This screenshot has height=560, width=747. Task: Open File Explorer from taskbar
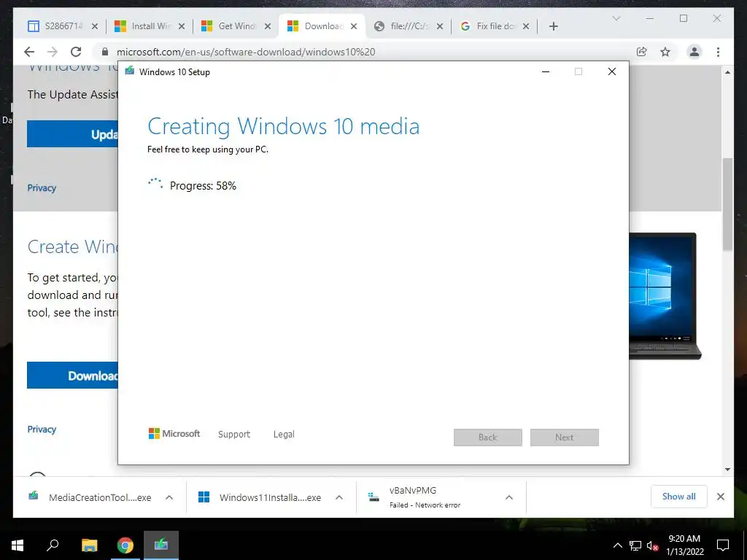(x=89, y=545)
